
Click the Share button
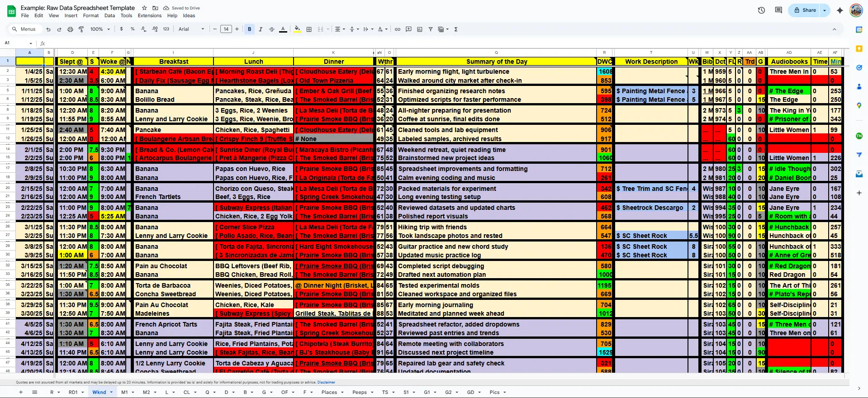click(805, 10)
